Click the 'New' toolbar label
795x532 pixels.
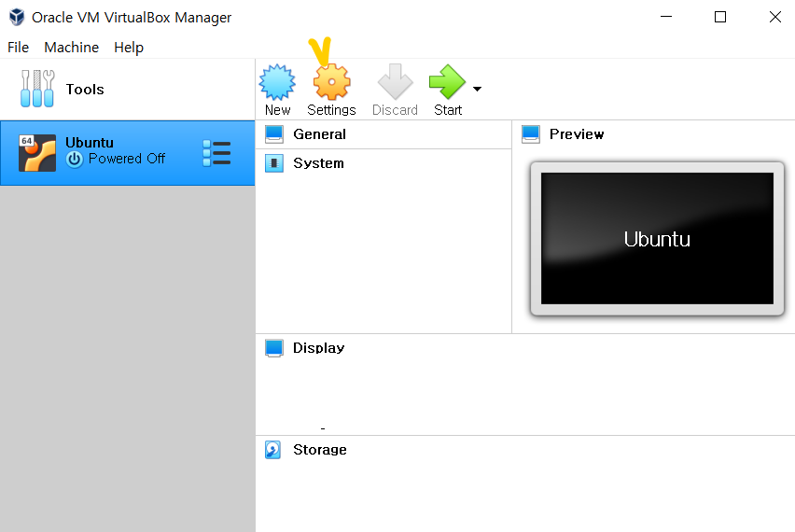[277, 110]
